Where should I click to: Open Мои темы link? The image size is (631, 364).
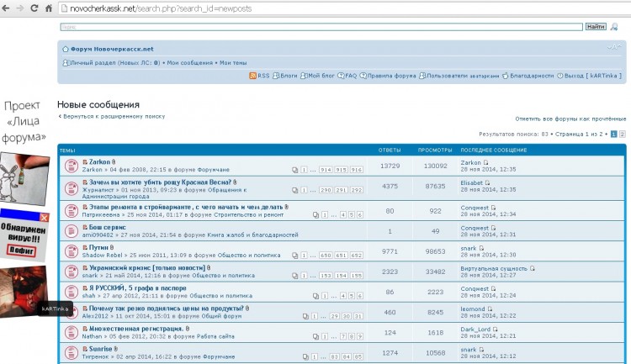233,63
